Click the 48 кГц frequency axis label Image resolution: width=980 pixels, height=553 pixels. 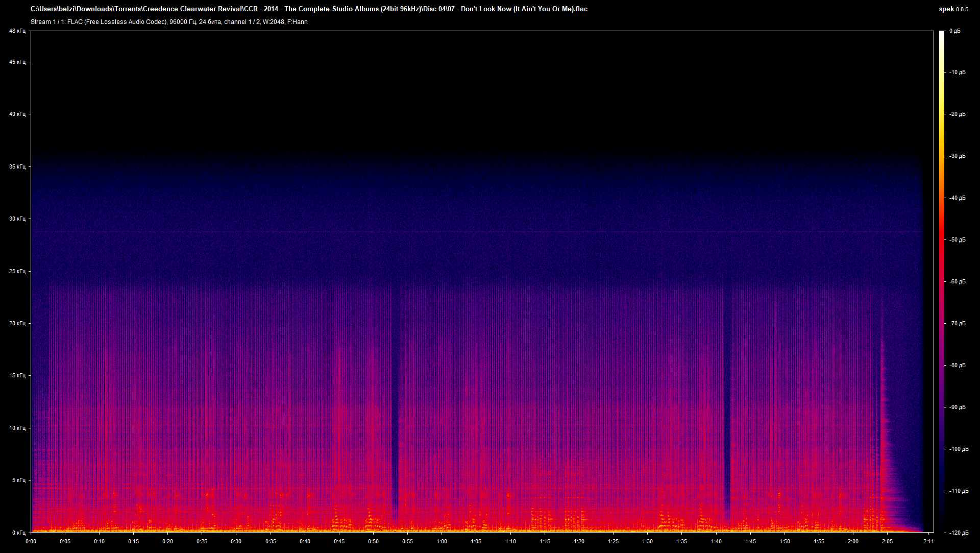17,31
